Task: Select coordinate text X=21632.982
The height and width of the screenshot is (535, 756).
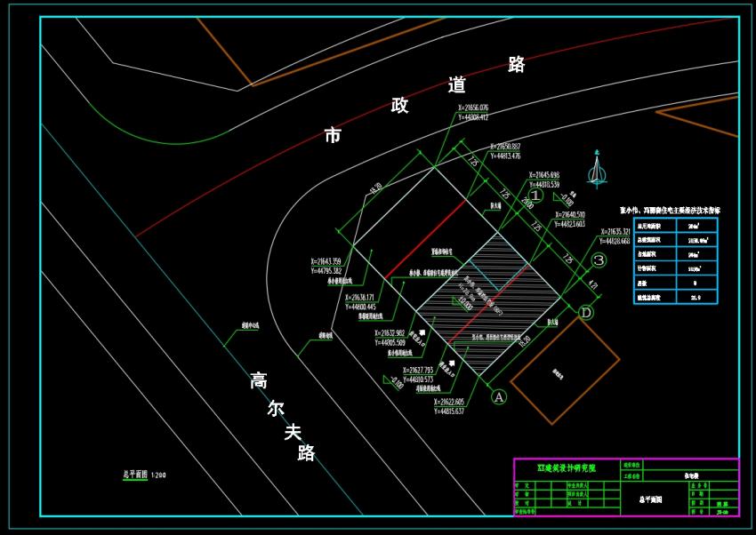Action: pyautogui.click(x=390, y=333)
